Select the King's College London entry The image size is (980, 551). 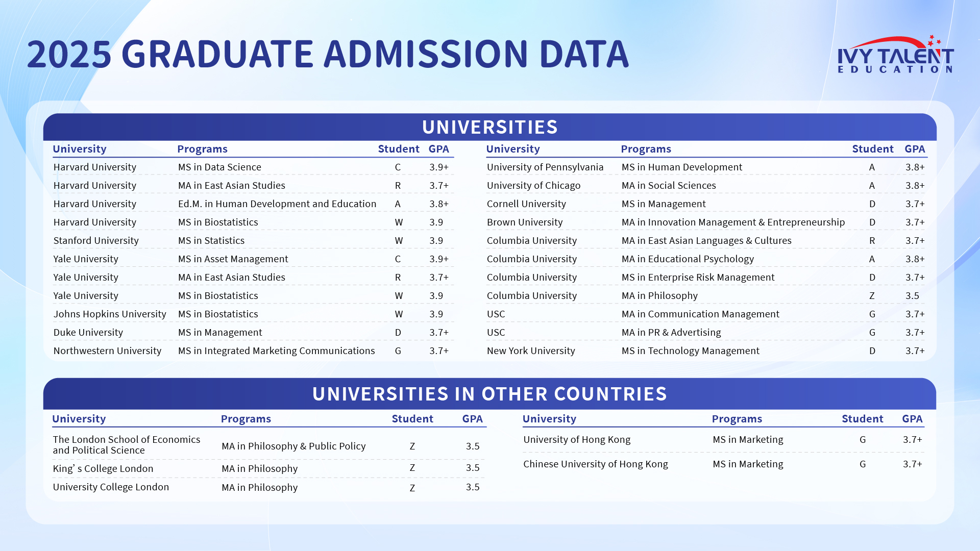103,469
